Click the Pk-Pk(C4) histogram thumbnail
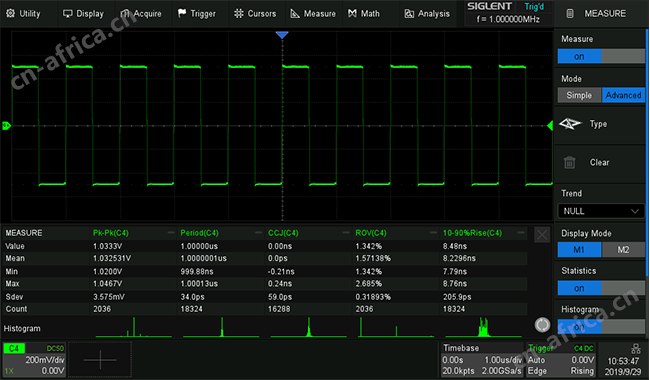This screenshot has width=650, height=380. pos(133,327)
